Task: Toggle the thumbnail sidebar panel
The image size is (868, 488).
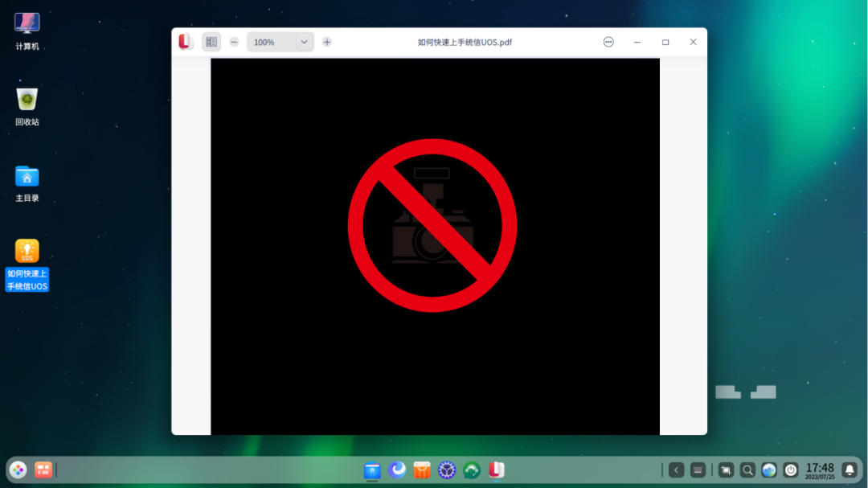Action: [211, 42]
